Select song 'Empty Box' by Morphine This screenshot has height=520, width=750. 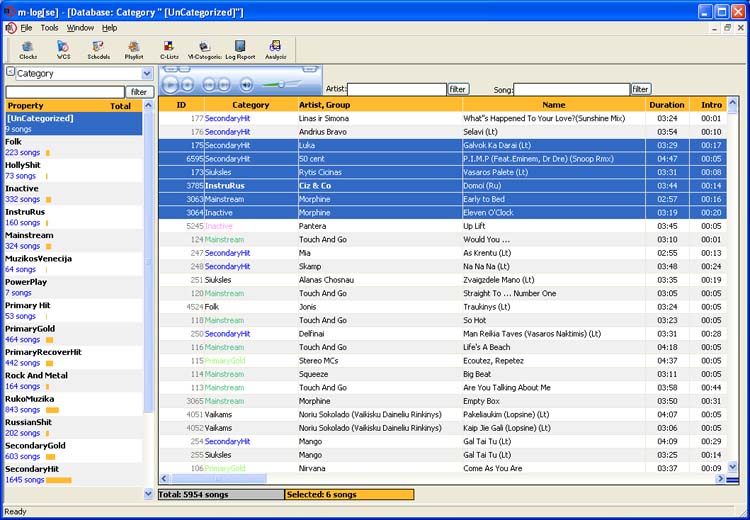click(x=443, y=401)
